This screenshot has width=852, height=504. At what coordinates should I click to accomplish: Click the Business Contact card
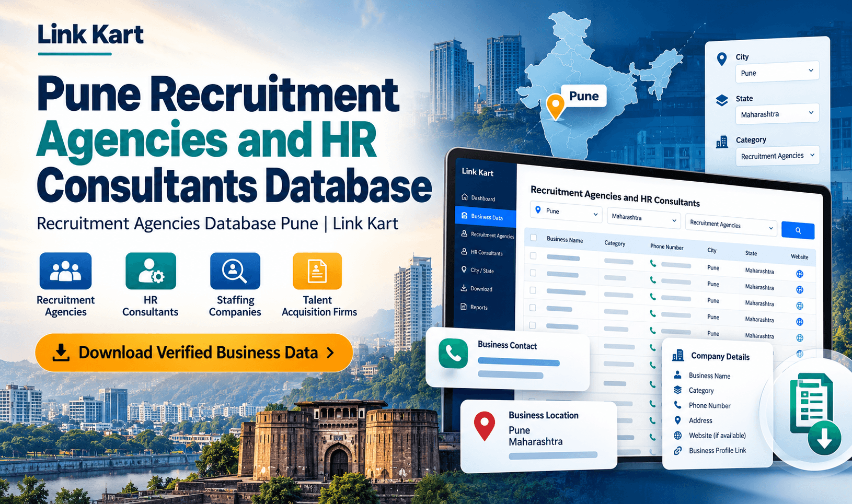(x=508, y=359)
